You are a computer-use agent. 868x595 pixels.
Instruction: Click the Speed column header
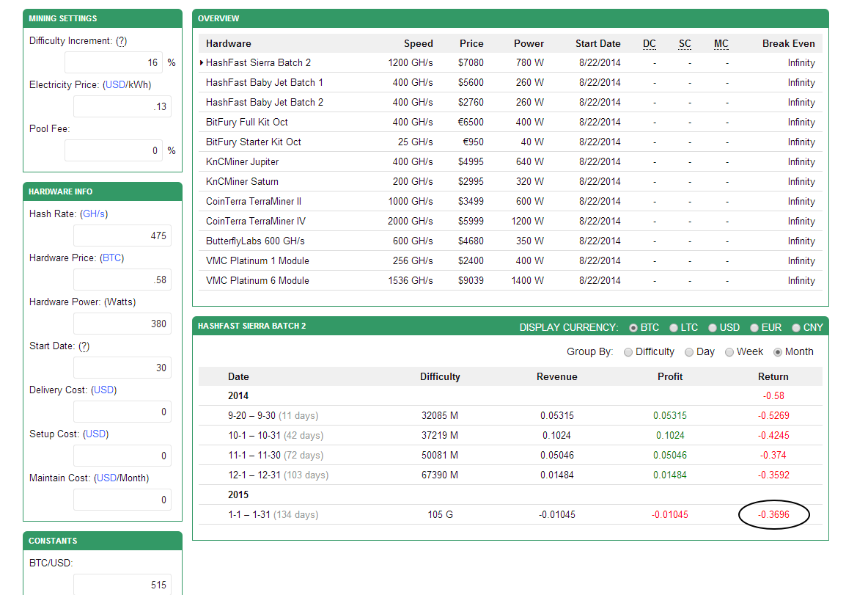[419, 44]
